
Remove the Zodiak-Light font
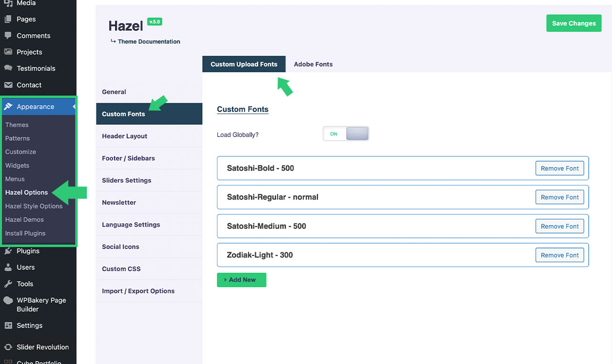click(560, 255)
